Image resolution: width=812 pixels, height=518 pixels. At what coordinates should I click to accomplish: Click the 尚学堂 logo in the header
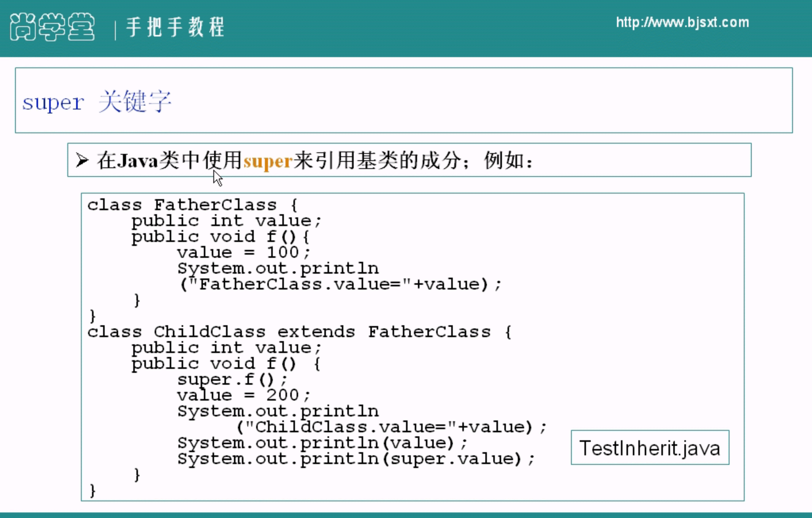click(x=52, y=27)
